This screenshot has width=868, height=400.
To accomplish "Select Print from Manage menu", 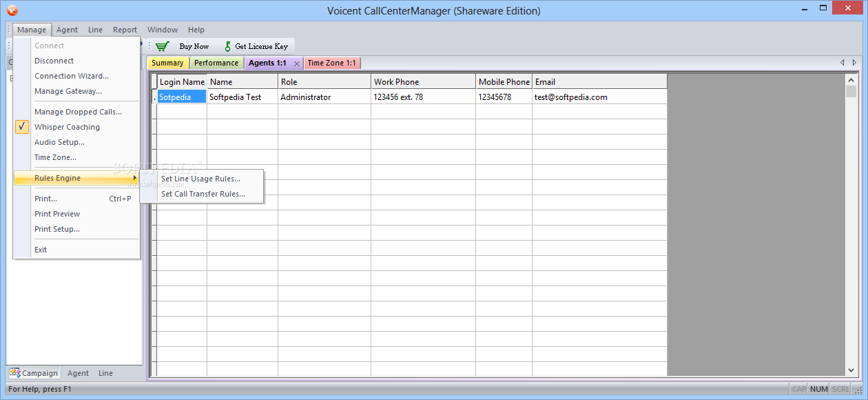I will click(76, 199).
